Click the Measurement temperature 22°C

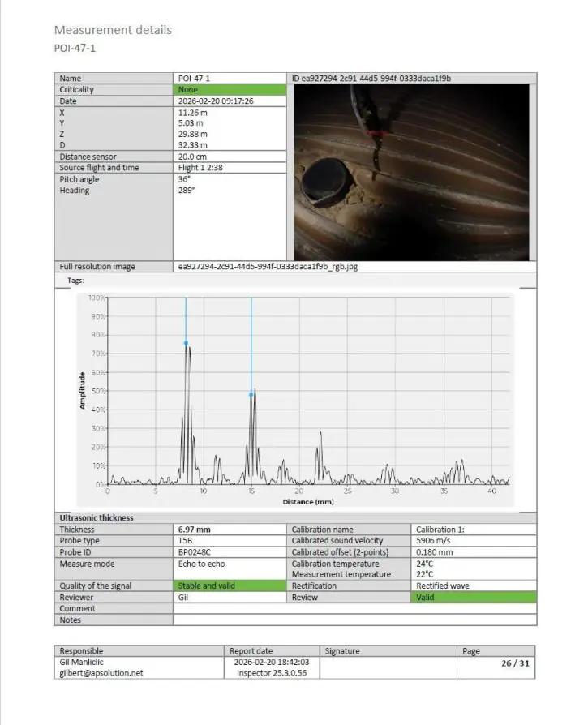(424, 574)
